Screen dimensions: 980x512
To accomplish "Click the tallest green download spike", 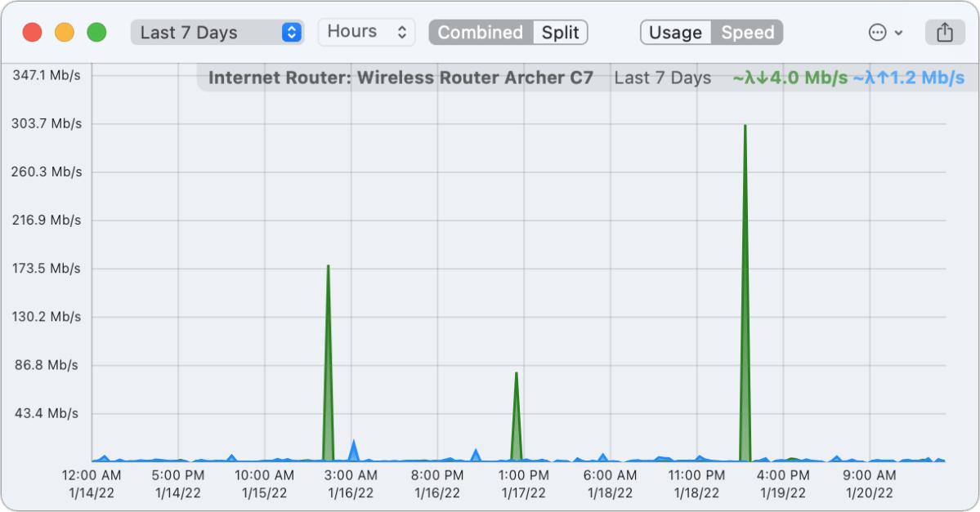I will pyautogui.click(x=745, y=293).
